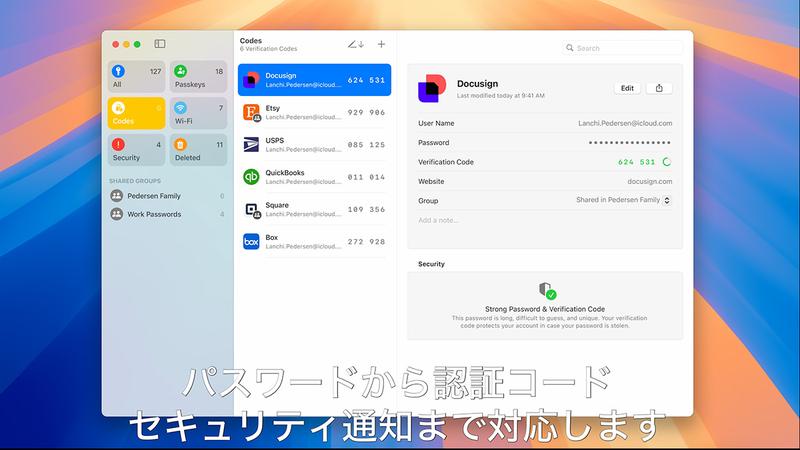Click the orange Deleted trash icon

tap(181, 144)
